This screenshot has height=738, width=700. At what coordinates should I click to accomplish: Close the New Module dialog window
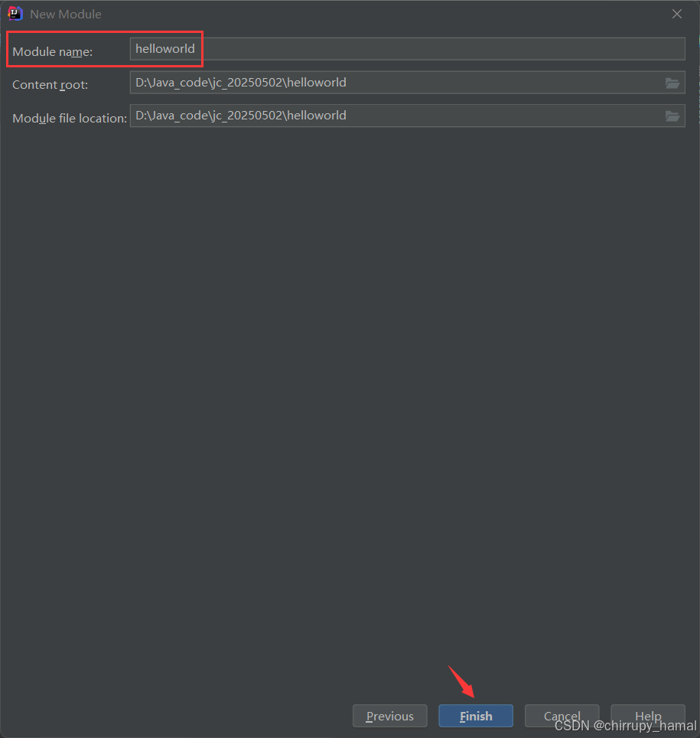pyautogui.click(x=677, y=14)
